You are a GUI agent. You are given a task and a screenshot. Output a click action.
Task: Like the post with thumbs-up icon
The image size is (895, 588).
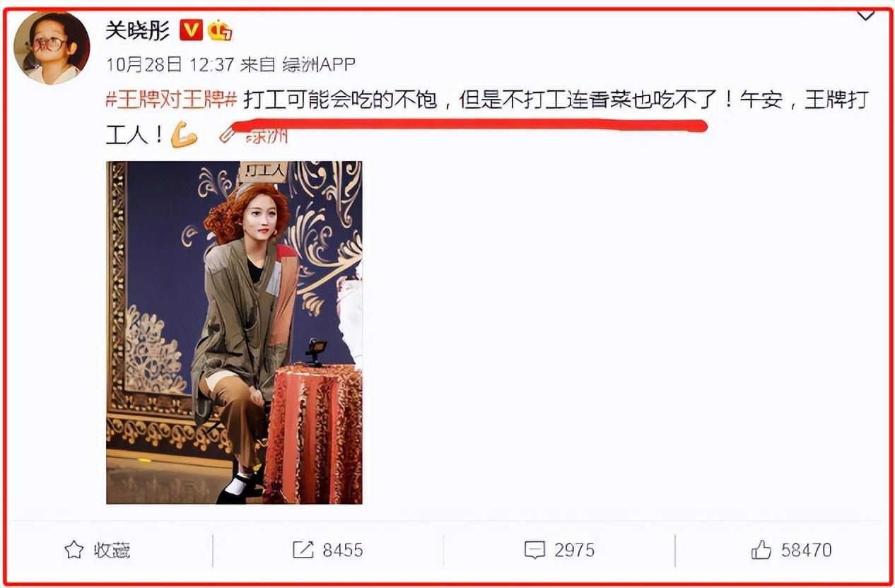761,549
